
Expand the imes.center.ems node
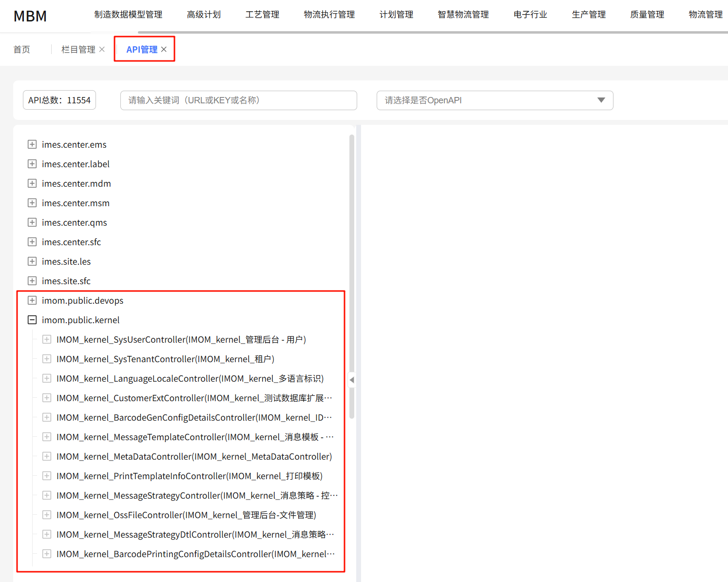point(32,144)
